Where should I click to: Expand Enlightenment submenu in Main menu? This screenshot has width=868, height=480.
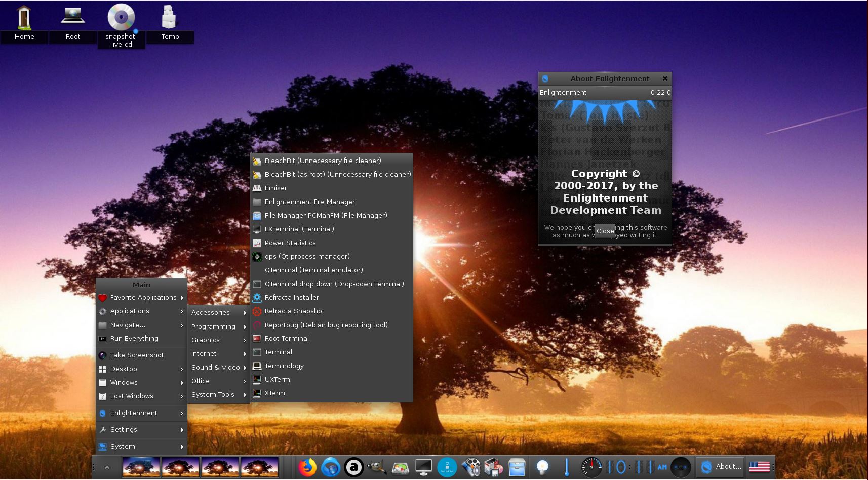coord(141,413)
